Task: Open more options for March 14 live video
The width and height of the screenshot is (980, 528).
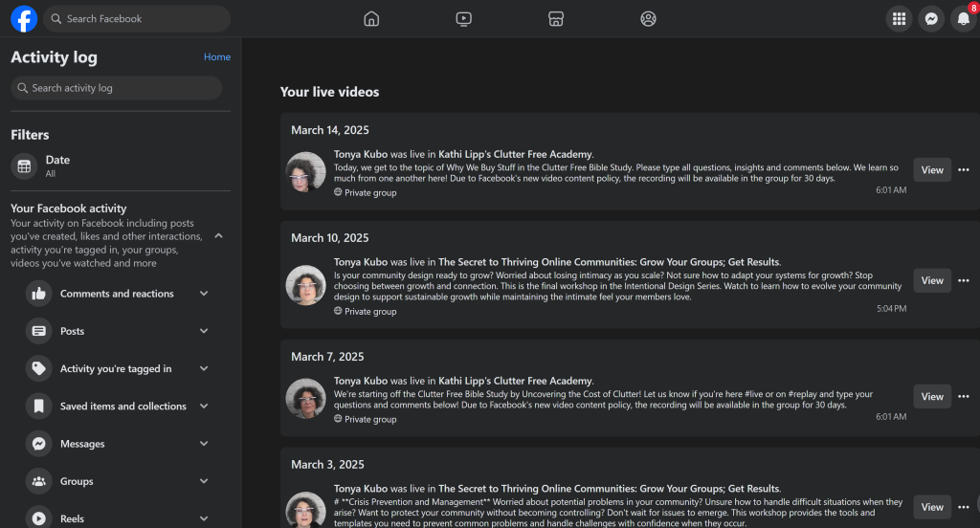Action: [x=964, y=170]
